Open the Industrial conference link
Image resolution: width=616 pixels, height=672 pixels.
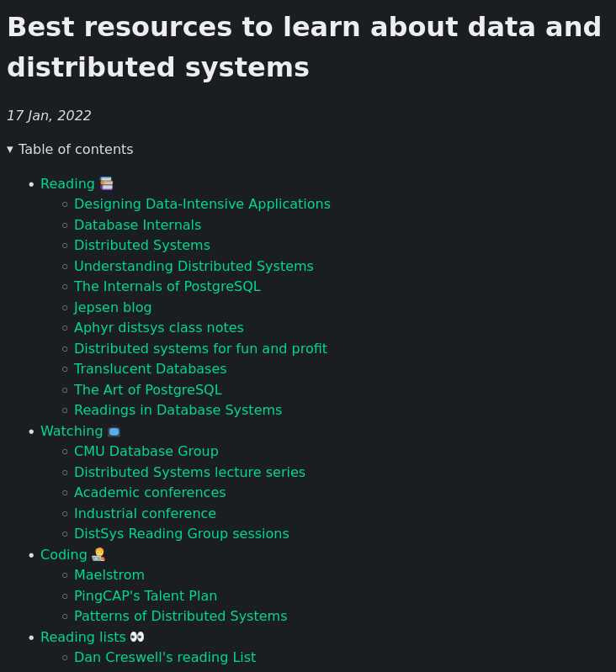pyautogui.click(x=145, y=513)
